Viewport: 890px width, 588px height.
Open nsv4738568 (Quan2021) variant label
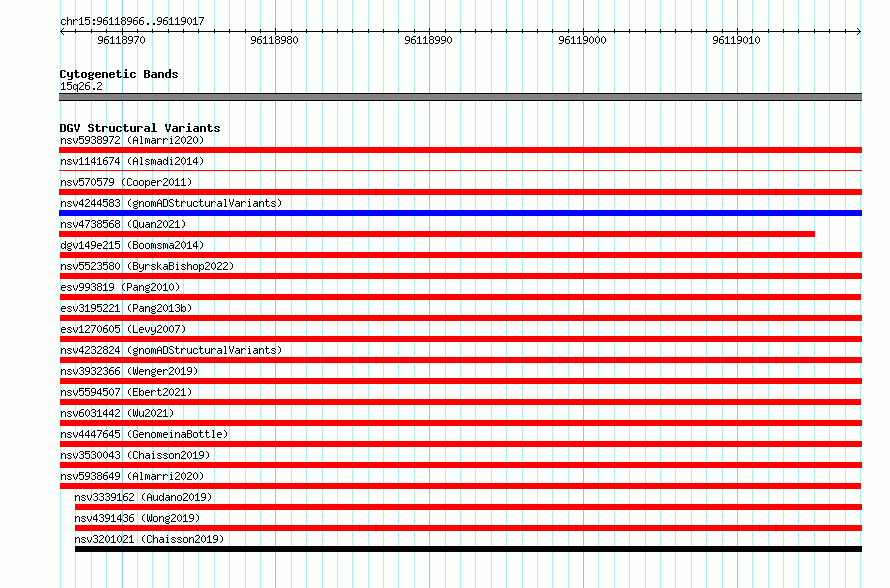pos(123,224)
